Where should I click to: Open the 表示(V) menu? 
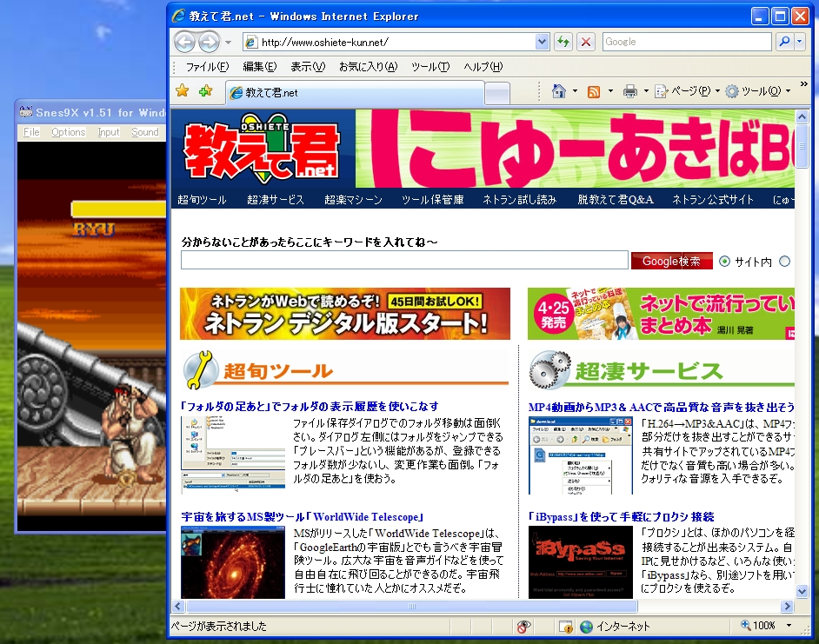pyautogui.click(x=308, y=67)
